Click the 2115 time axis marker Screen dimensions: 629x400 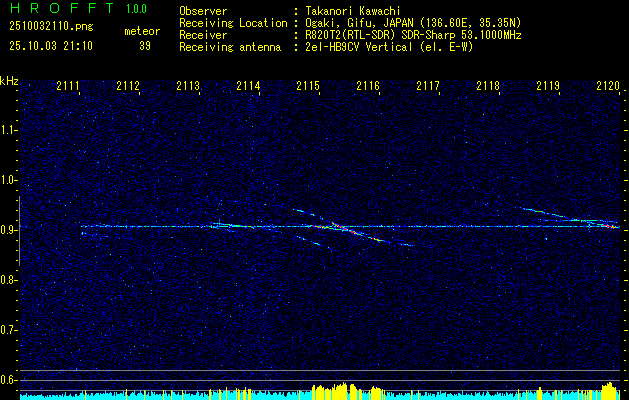click(x=308, y=86)
